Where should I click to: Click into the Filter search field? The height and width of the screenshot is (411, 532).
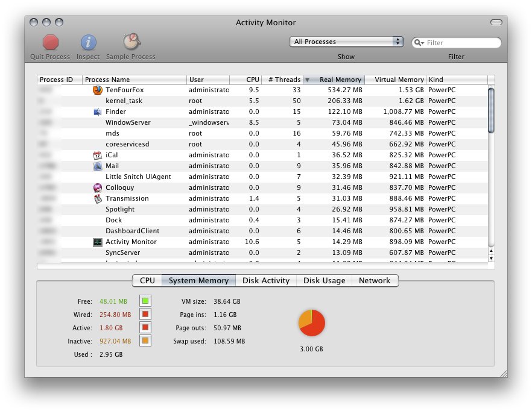[456, 43]
